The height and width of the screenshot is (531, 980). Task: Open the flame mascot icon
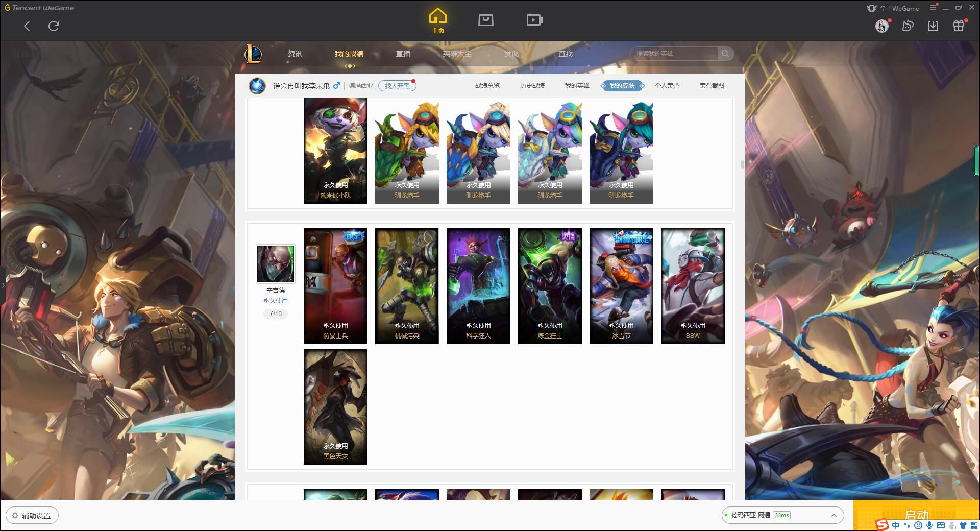[908, 26]
